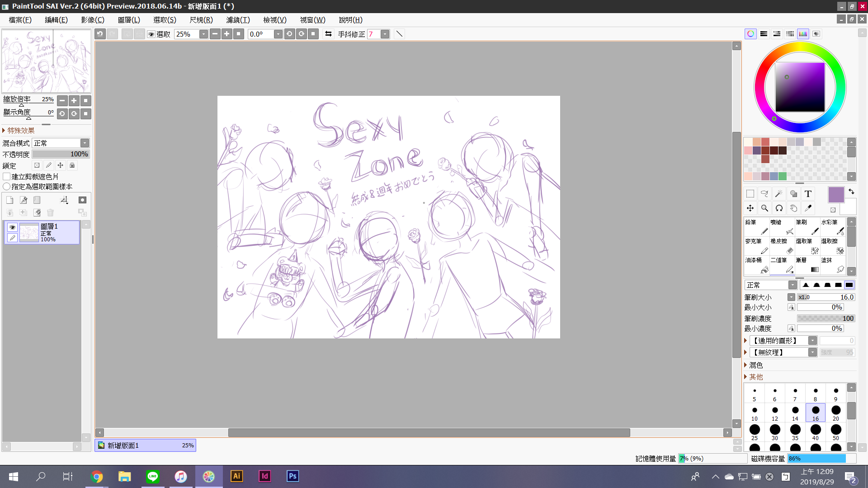
Task: Flip the canvas view horizontally
Action: [x=329, y=34]
